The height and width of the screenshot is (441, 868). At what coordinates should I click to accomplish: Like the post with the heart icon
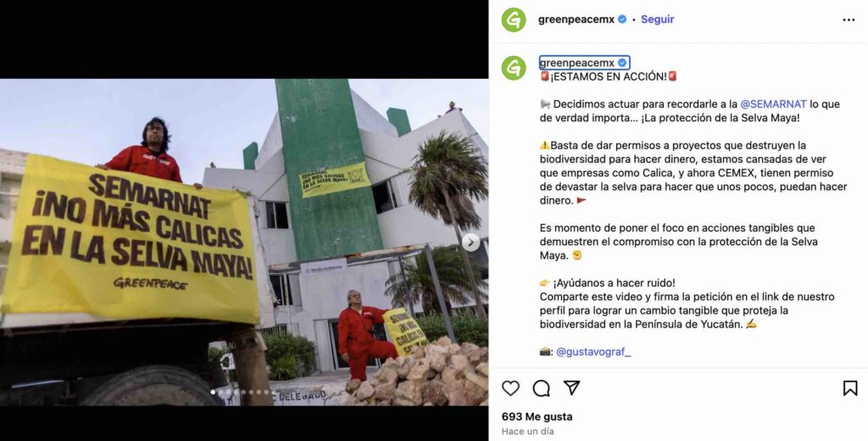tap(510, 388)
